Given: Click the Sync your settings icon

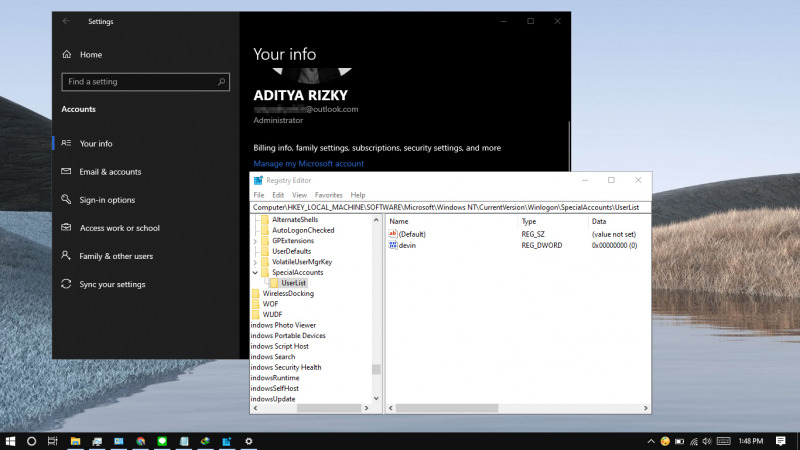Looking at the screenshot, I should 66,284.
